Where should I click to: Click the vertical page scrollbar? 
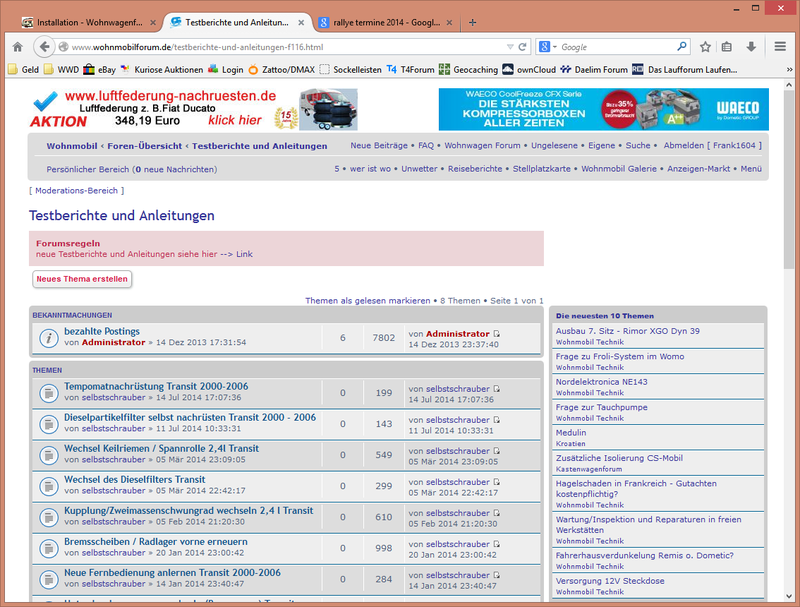(789, 182)
